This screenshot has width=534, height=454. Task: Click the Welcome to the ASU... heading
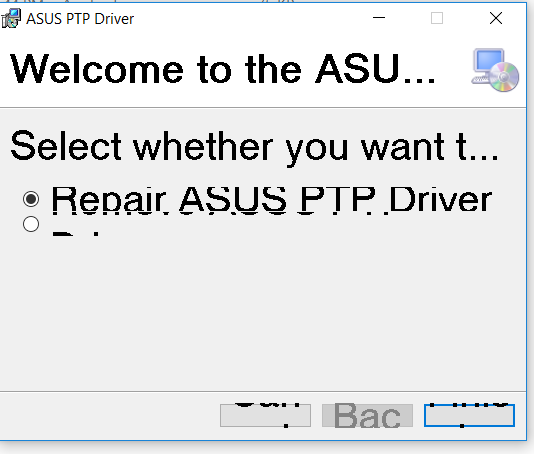click(223, 70)
